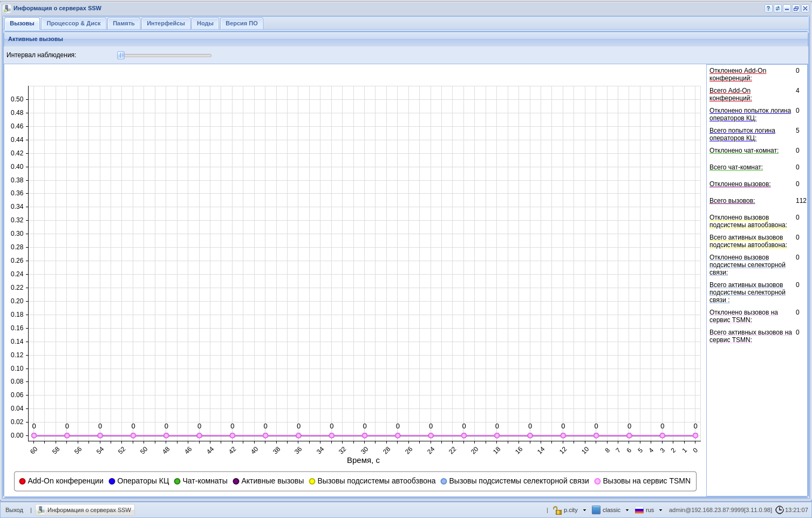Click server icon on the taskbar button
Image resolution: width=812 pixels, height=518 pixels.
click(x=42, y=510)
